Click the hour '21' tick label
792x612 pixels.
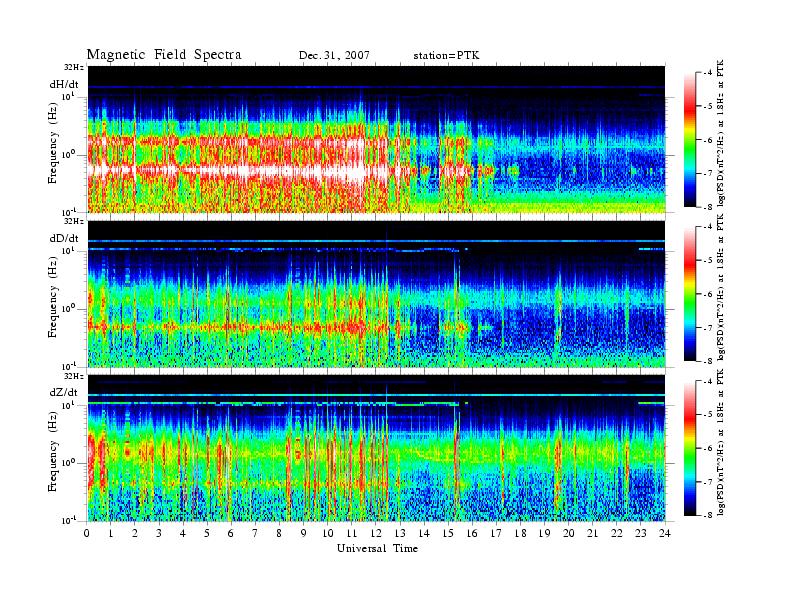[x=592, y=533]
